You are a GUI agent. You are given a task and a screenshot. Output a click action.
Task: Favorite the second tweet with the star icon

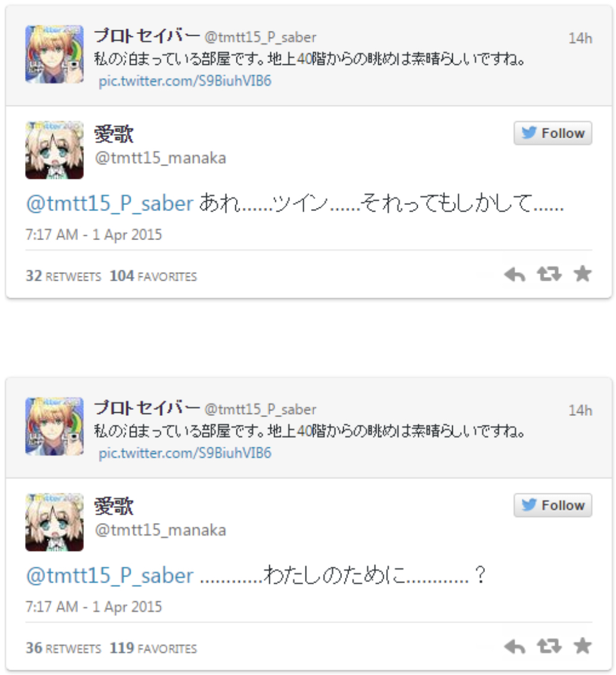click(x=583, y=646)
